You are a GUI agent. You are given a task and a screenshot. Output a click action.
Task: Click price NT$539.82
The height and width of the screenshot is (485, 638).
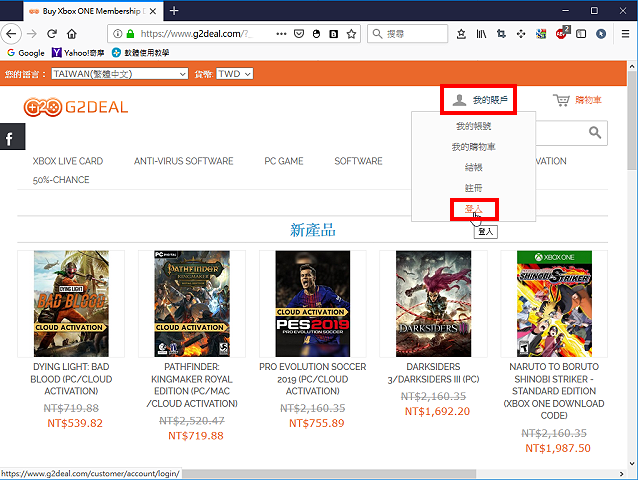75,423
